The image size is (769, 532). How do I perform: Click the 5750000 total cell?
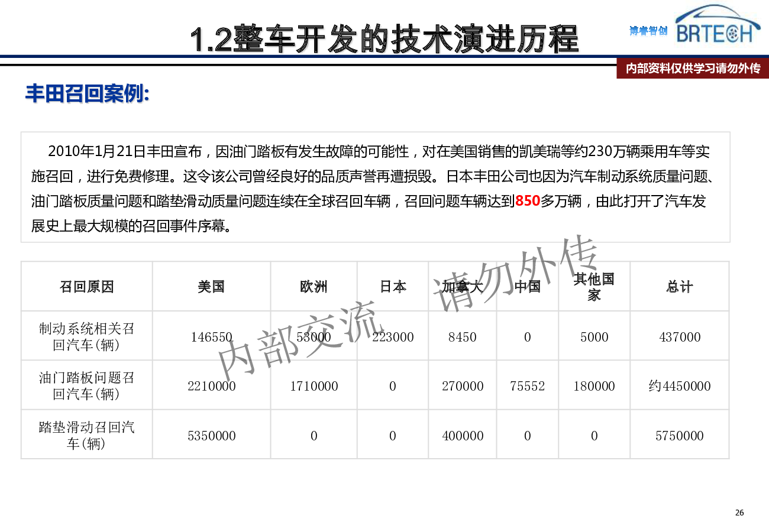680,436
